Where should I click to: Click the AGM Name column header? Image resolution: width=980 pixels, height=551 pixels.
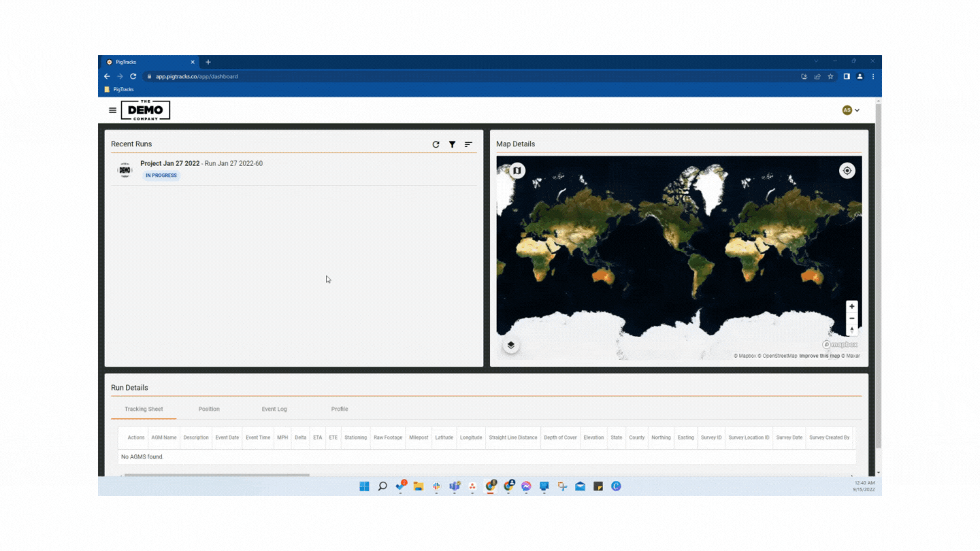click(x=164, y=437)
